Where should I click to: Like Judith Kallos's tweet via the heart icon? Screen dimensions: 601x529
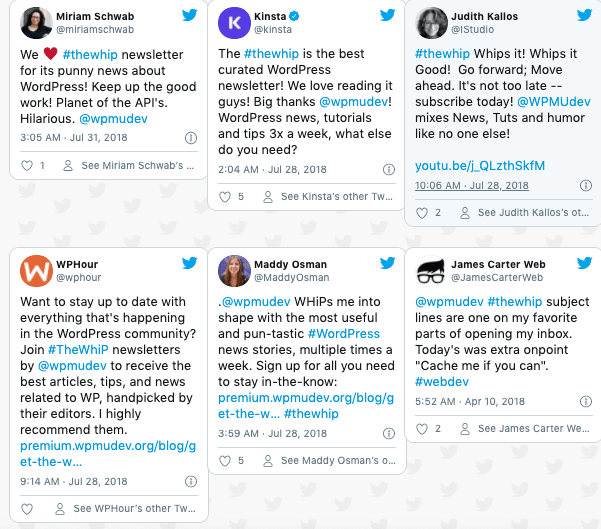click(x=420, y=212)
